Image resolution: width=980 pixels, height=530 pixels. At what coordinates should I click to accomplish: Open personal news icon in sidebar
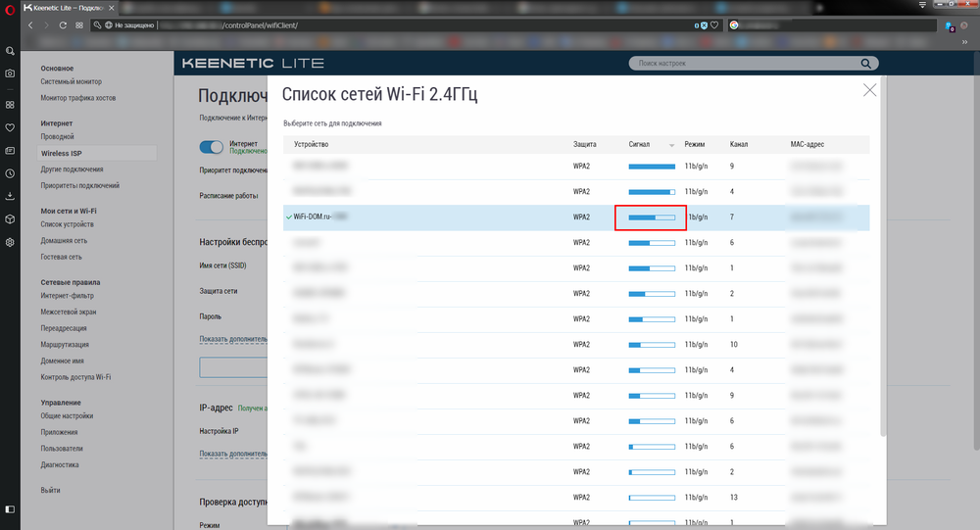coord(10,151)
